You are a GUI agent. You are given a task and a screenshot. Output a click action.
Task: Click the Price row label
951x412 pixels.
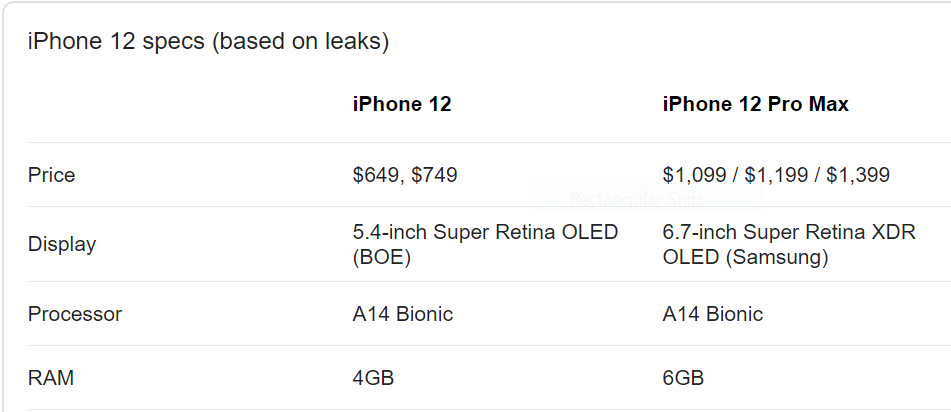52,175
